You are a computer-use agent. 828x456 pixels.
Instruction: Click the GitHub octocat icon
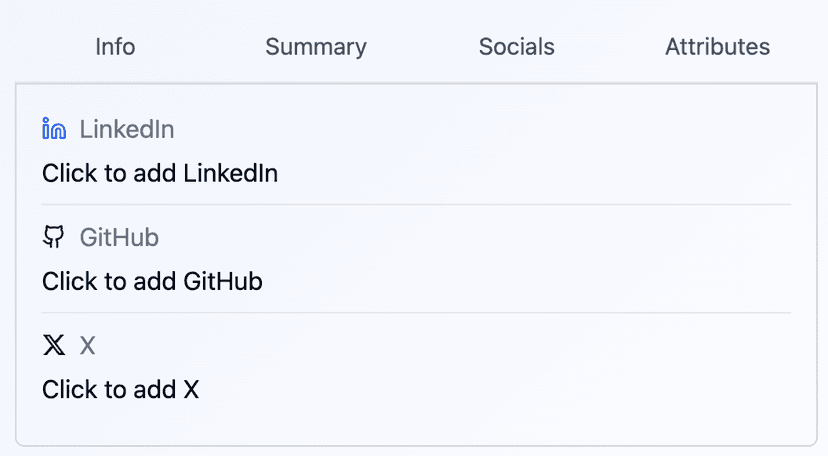tap(54, 237)
